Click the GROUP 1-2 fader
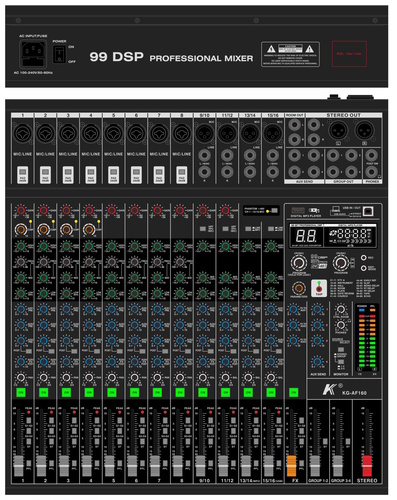The width and height of the screenshot is (397, 500). tap(314, 466)
